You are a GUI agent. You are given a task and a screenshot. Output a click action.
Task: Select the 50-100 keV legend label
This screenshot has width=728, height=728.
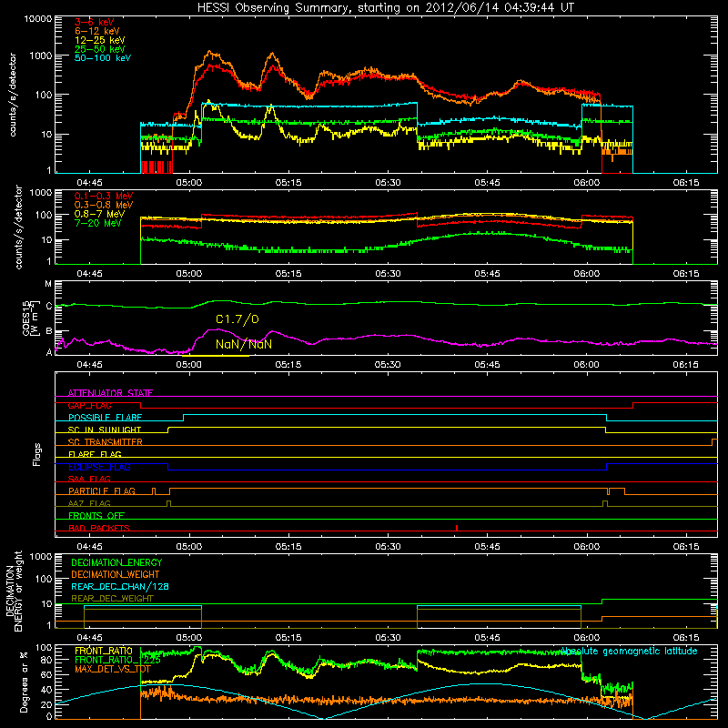pos(103,58)
